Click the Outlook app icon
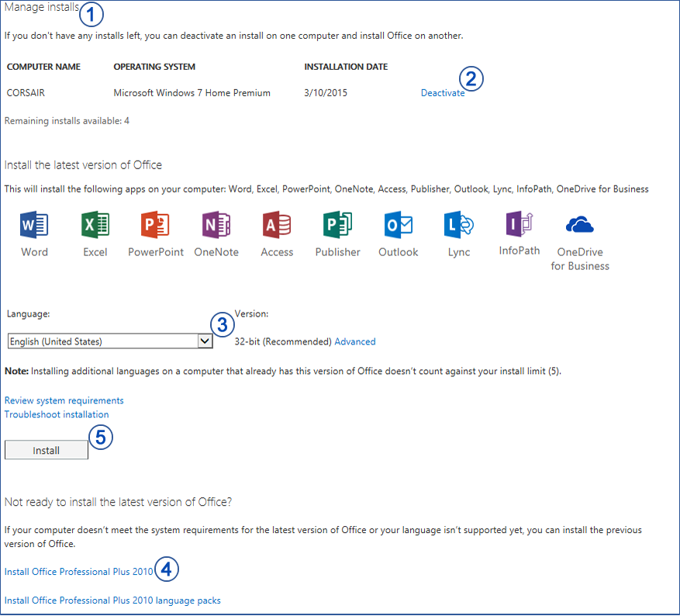 [398, 225]
